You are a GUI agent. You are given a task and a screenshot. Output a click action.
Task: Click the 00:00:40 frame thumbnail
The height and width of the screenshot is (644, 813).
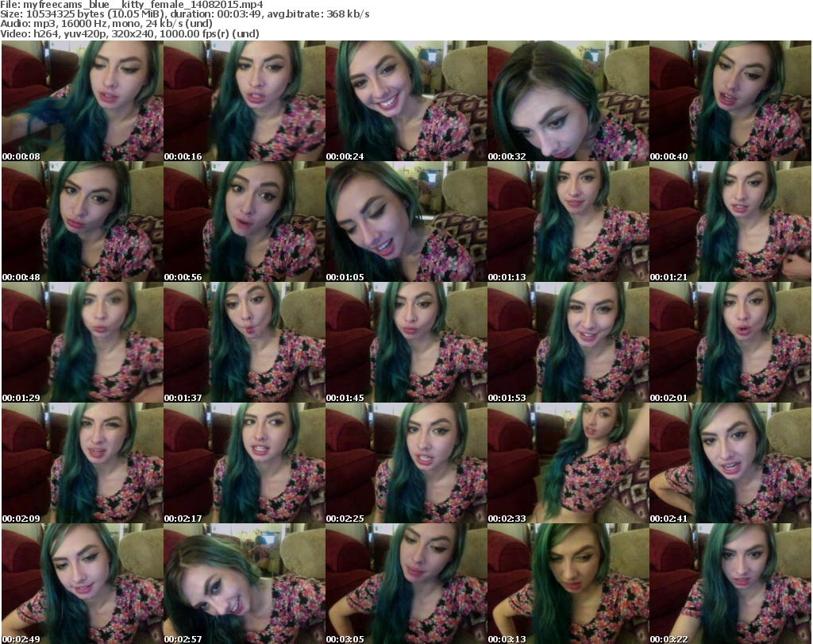pos(730,101)
